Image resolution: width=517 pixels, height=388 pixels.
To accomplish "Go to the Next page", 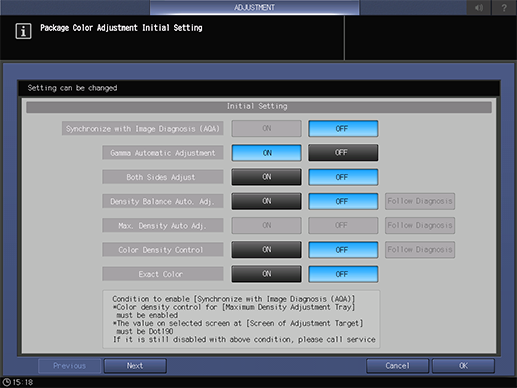I will pos(135,366).
